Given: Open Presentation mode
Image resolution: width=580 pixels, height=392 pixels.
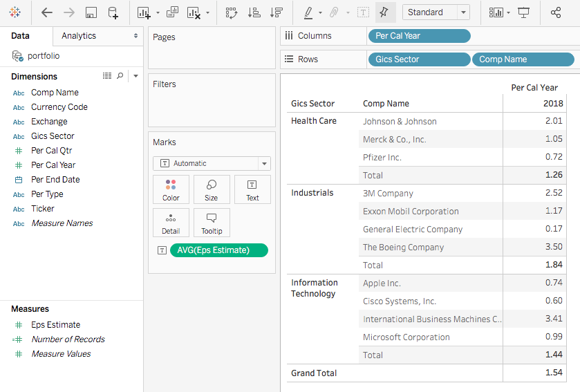Looking at the screenshot, I should click(x=524, y=12).
